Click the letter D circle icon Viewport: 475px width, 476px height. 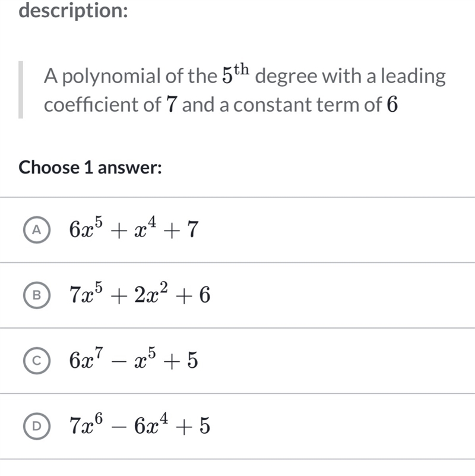click(x=37, y=426)
